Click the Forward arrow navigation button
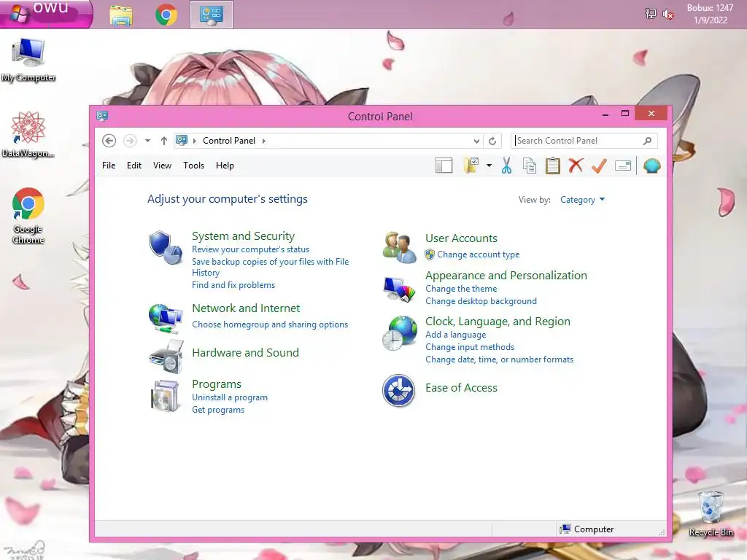 130,141
